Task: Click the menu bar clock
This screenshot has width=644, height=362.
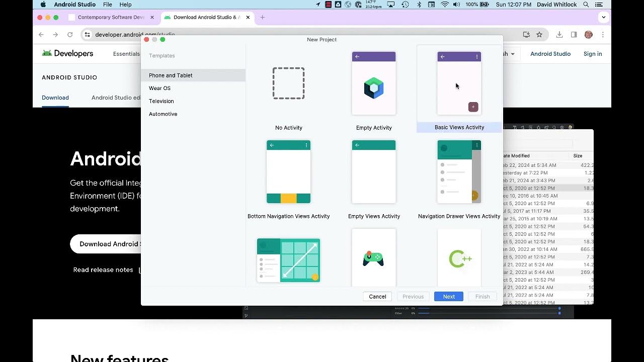Action: 513,5
